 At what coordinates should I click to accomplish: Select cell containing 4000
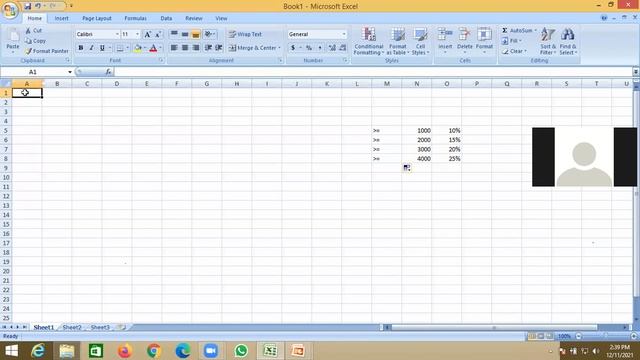pos(417,159)
